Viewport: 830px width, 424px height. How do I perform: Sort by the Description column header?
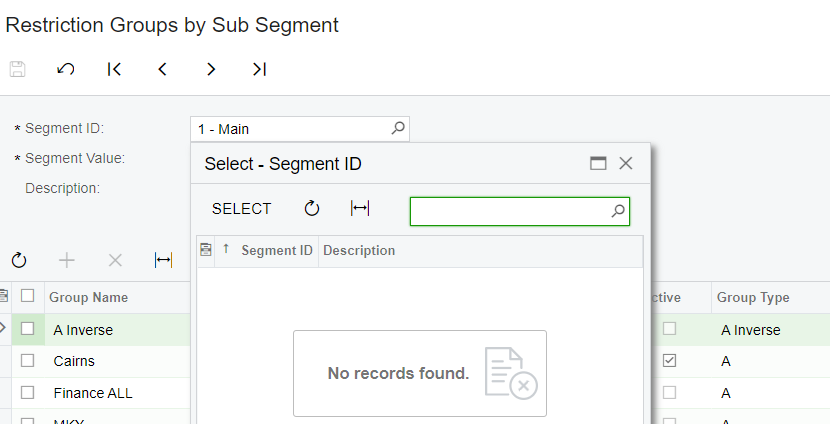coord(359,250)
